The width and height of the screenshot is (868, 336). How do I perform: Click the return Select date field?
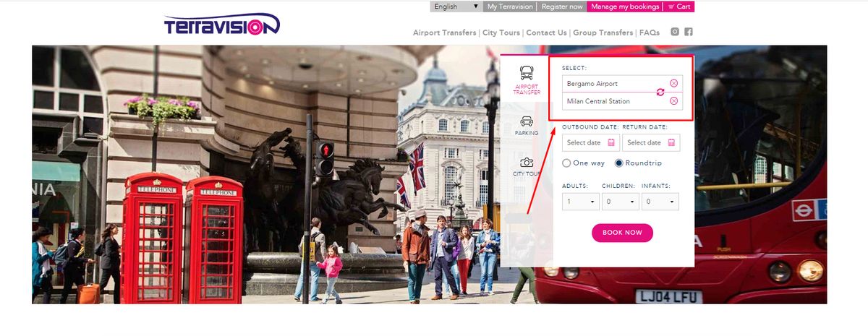point(651,142)
